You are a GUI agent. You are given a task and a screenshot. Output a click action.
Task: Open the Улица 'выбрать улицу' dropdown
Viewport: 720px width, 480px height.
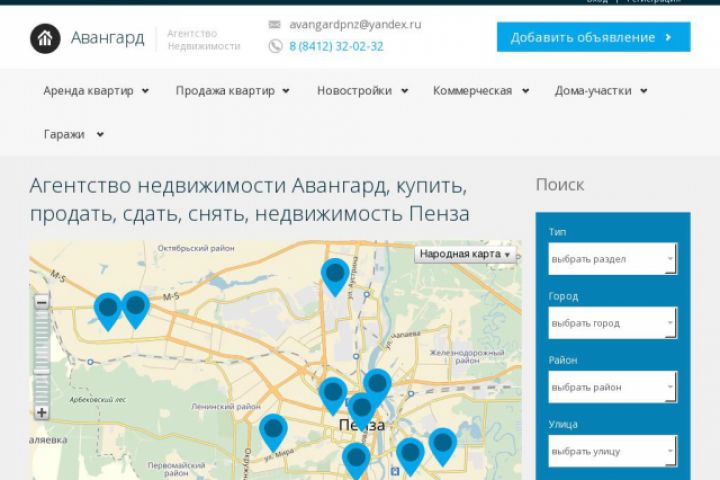pyautogui.click(x=613, y=452)
